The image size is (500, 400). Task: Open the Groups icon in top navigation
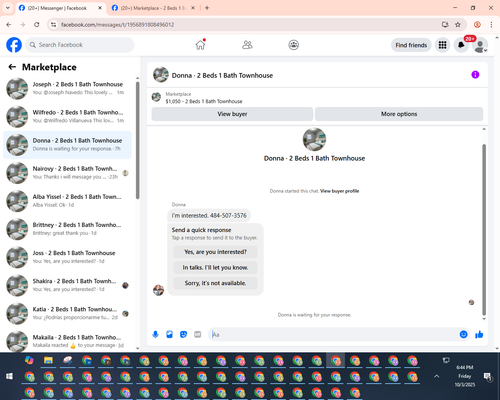(293, 45)
